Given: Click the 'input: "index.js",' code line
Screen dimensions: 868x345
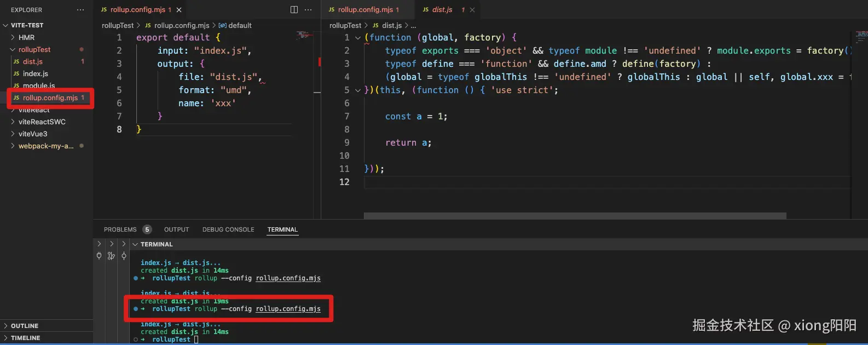Looking at the screenshot, I should click(x=204, y=51).
